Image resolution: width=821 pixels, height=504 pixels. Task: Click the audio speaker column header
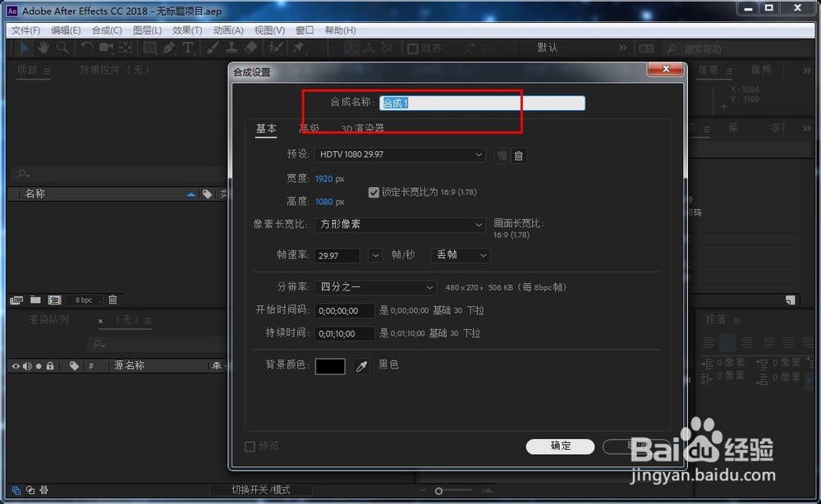coord(27,366)
